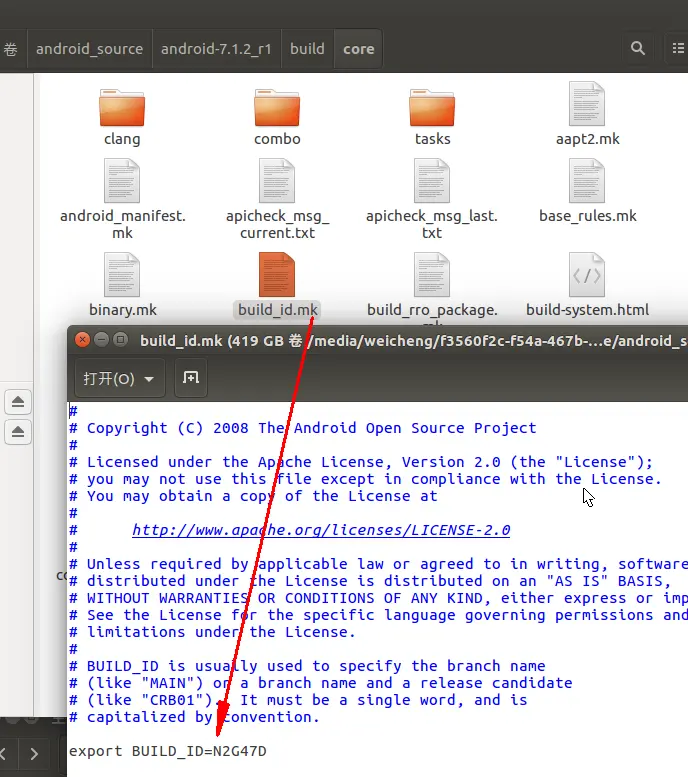688x777 pixels.
Task: Select the core path segment
Action: [358, 49]
